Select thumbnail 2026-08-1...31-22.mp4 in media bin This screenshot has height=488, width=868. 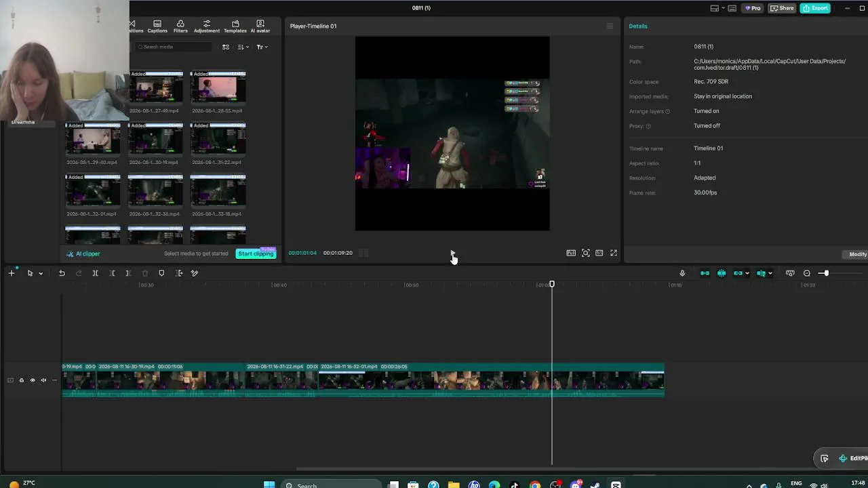click(x=218, y=139)
